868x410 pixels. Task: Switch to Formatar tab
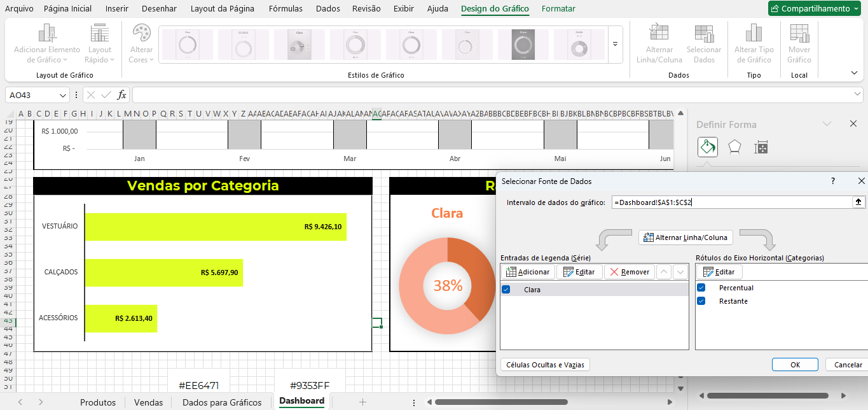(558, 8)
